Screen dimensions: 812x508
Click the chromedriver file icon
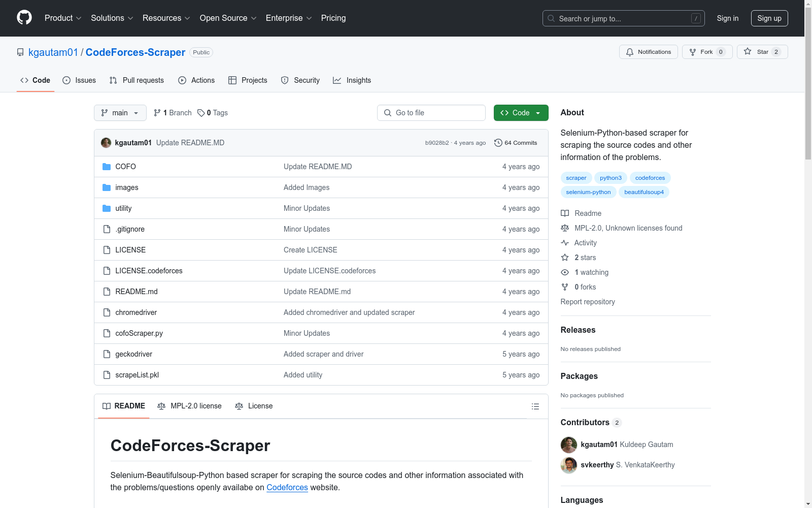pyautogui.click(x=107, y=312)
